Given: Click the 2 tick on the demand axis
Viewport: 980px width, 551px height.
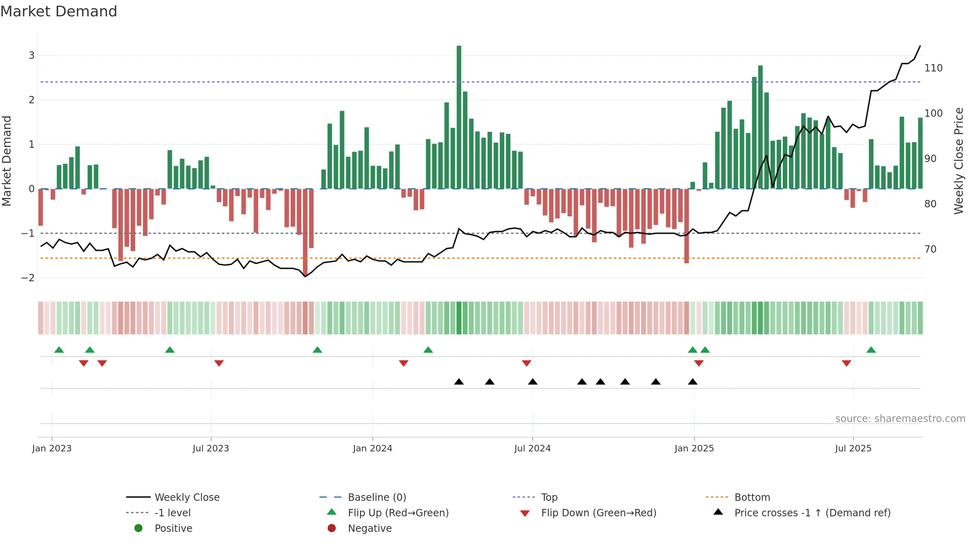Looking at the screenshot, I should [31, 100].
